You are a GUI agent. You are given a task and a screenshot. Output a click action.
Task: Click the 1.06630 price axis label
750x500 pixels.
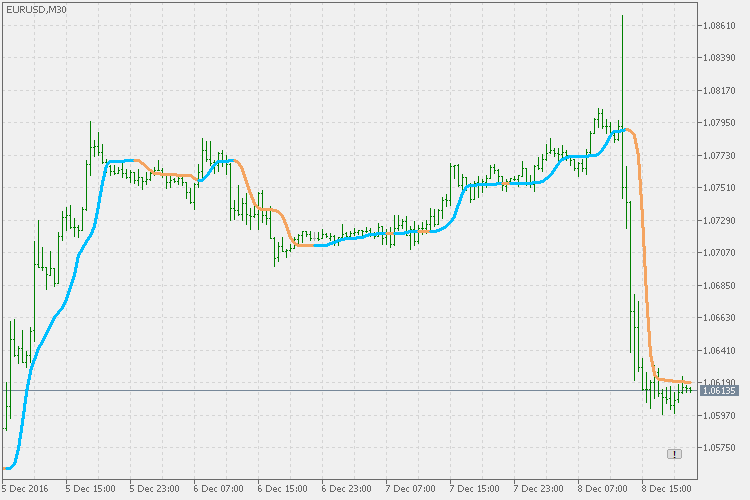(x=719, y=318)
